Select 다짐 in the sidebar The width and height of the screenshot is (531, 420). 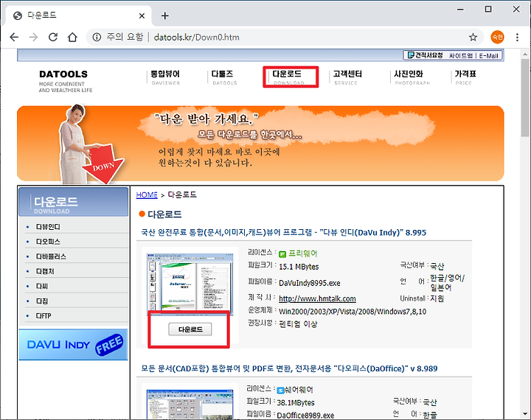click(x=42, y=301)
